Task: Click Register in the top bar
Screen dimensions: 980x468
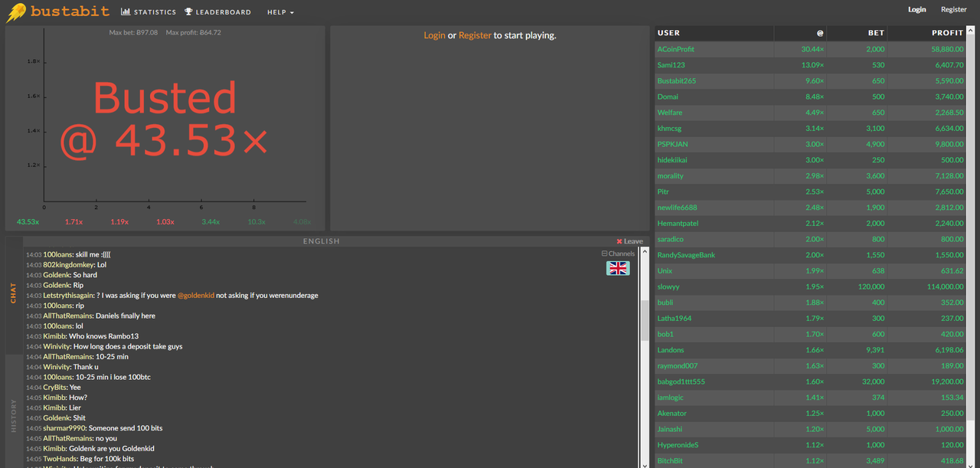Action: tap(954, 10)
